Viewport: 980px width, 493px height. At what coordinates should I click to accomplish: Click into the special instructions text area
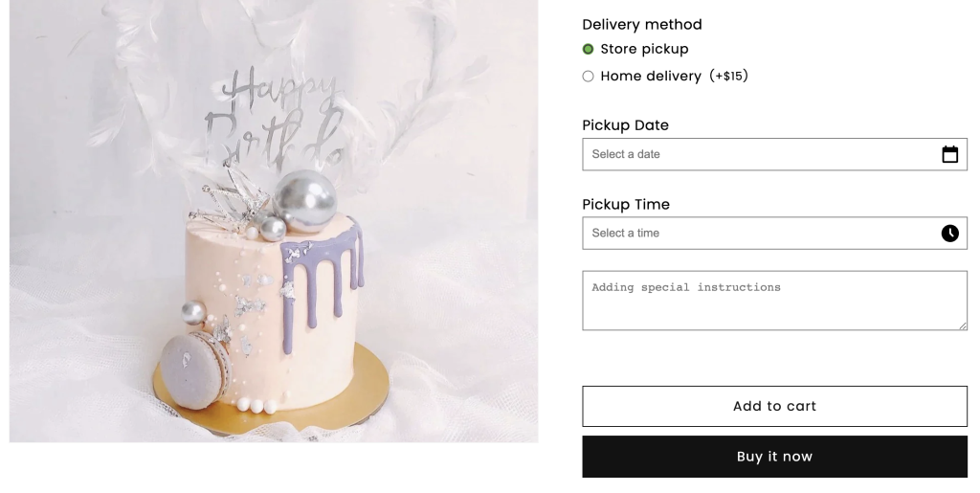tap(774, 301)
